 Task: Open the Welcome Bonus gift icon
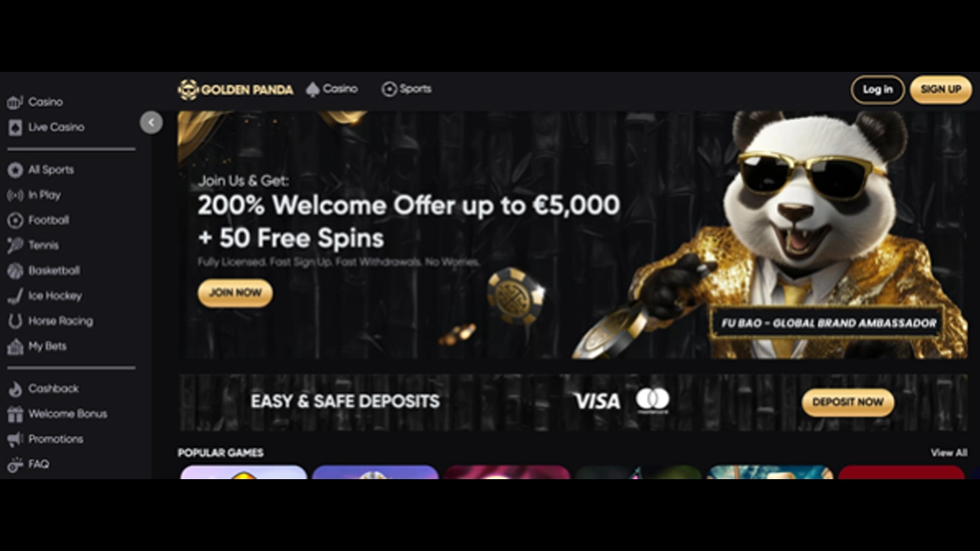(x=15, y=414)
